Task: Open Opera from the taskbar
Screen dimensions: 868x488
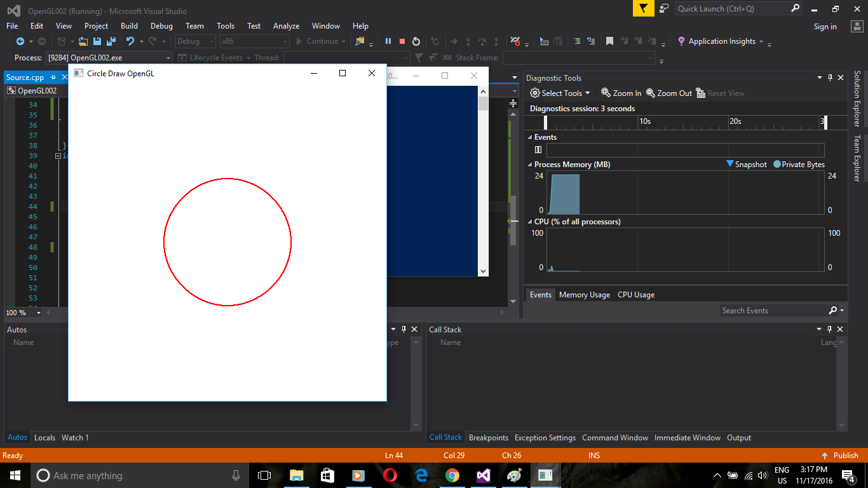Action: click(390, 475)
